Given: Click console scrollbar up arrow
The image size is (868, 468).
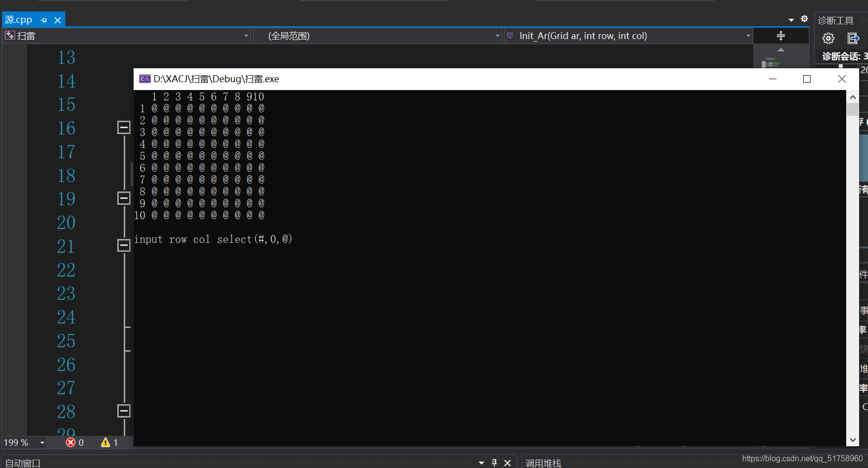Looking at the screenshot, I should coord(853,97).
